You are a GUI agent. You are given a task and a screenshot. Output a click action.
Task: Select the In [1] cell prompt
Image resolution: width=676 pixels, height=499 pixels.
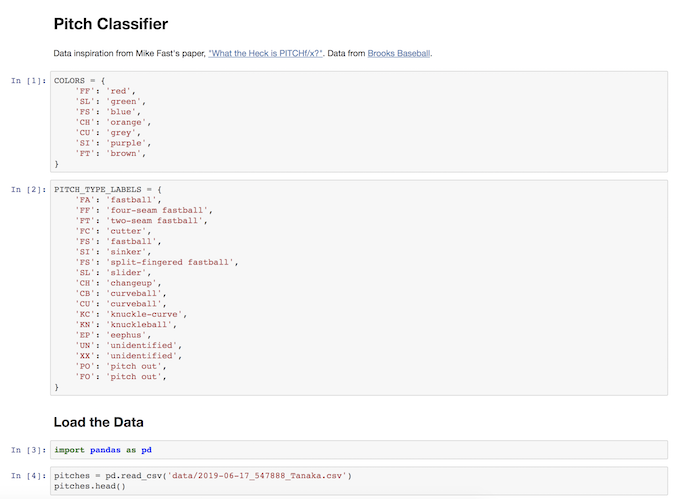tap(29, 79)
